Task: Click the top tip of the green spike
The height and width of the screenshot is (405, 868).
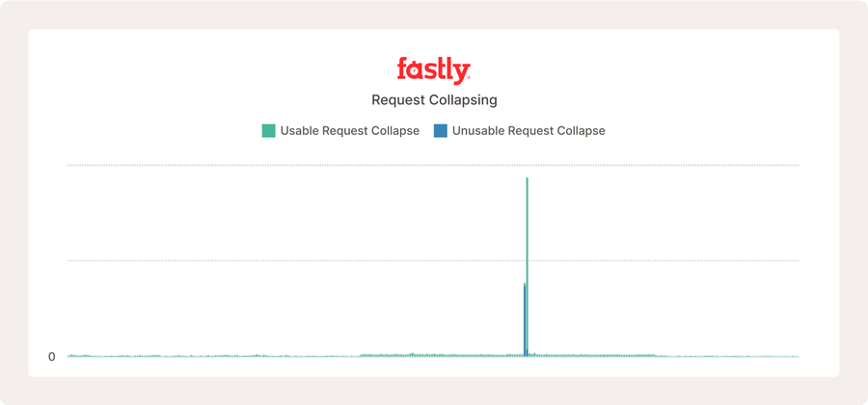Action: click(527, 178)
